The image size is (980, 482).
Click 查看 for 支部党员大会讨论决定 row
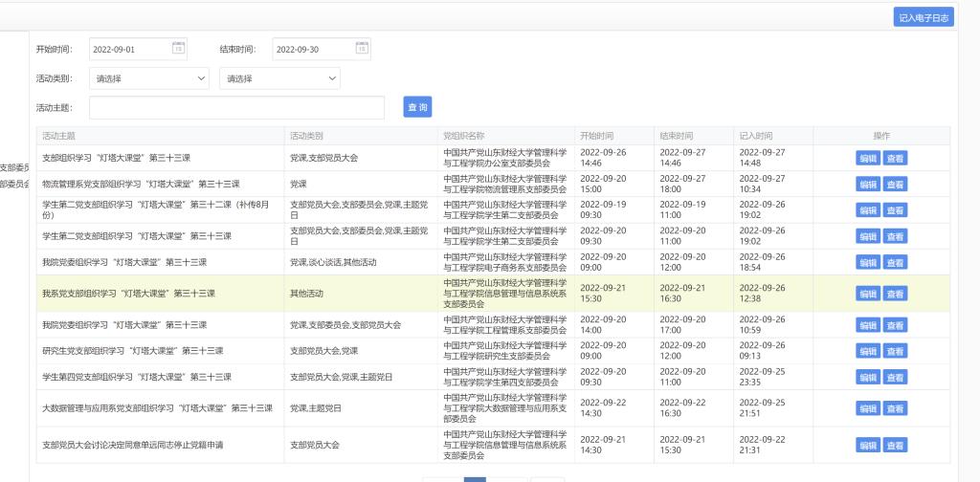click(x=895, y=445)
